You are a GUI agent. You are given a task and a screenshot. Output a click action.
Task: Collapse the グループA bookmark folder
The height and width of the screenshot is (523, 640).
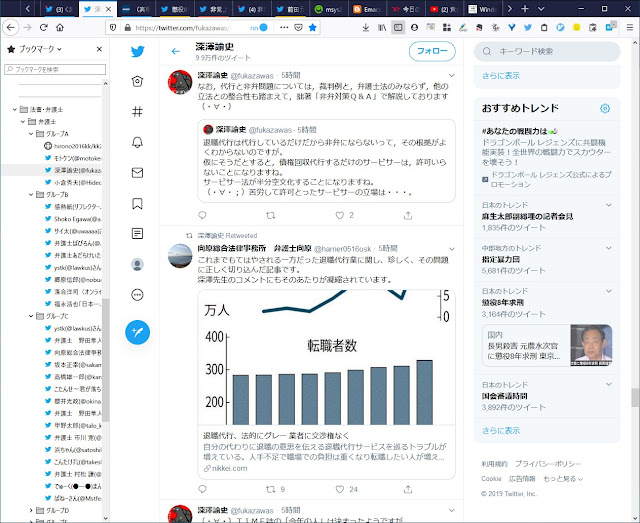pyautogui.click(x=31, y=134)
